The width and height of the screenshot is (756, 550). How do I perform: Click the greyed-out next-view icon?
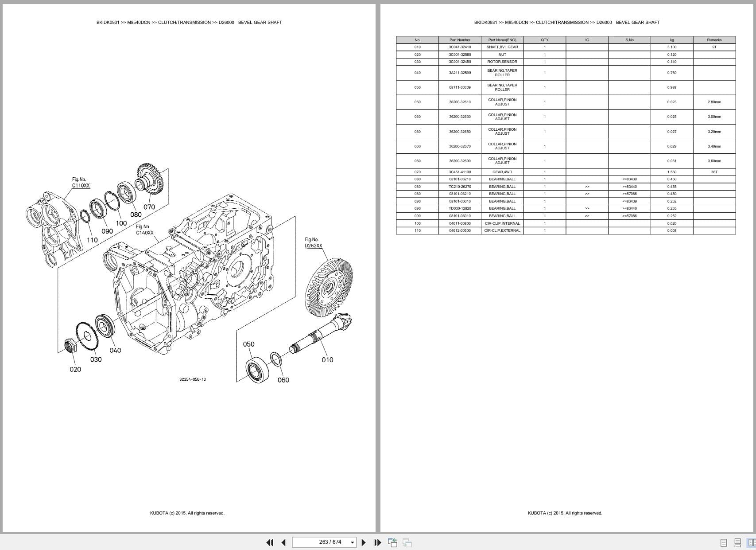[407, 542]
